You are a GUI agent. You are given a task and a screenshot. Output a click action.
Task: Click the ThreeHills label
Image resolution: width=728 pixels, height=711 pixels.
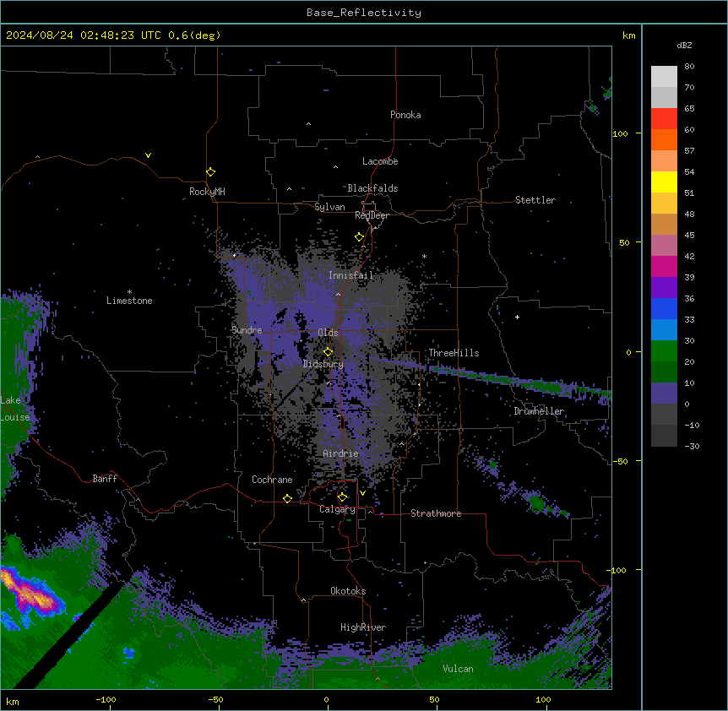click(454, 353)
